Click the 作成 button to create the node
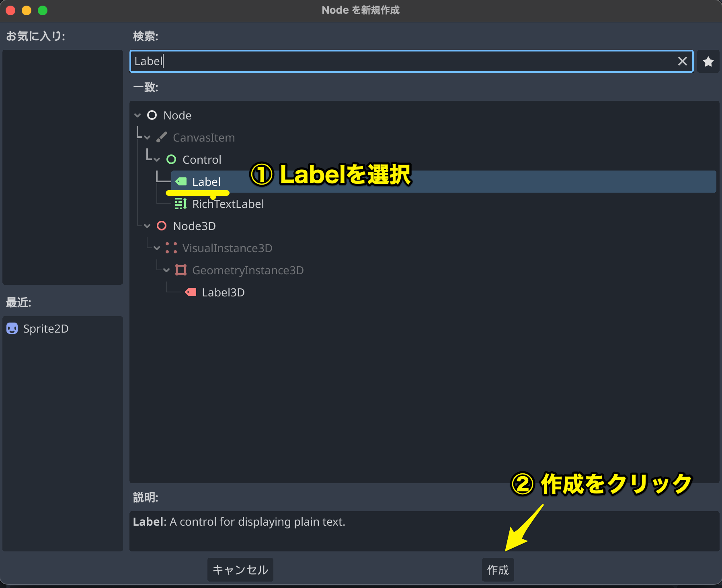Screen dimensions: 722x588 (x=498, y=569)
